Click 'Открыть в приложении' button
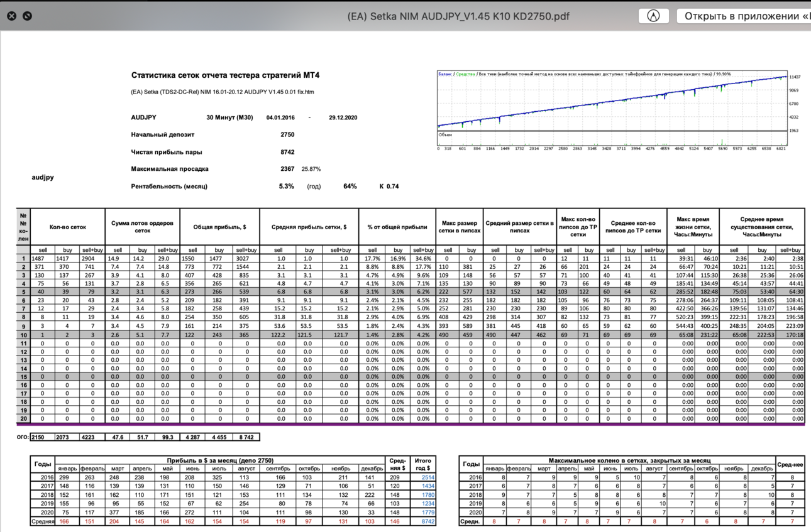The image size is (811, 532). click(x=744, y=16)
